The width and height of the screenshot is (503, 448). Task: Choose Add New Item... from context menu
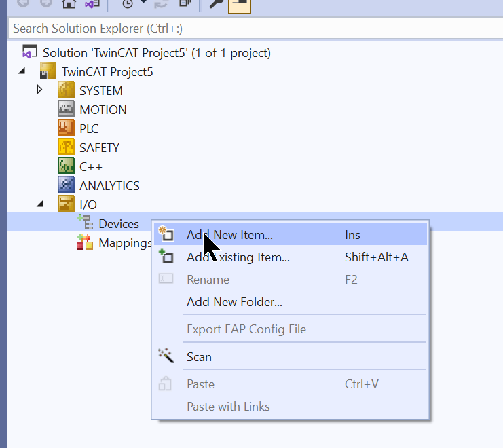[291, 235]
